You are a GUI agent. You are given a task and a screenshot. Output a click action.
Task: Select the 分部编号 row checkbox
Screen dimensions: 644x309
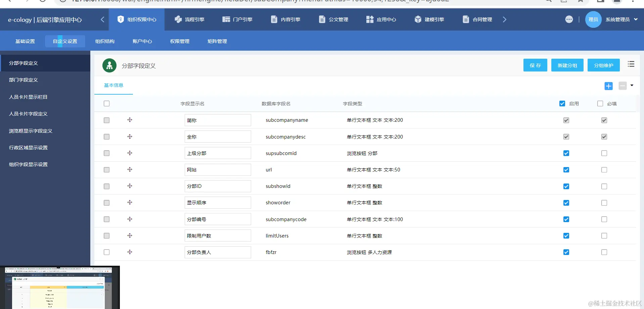click(x=106, y=219)
